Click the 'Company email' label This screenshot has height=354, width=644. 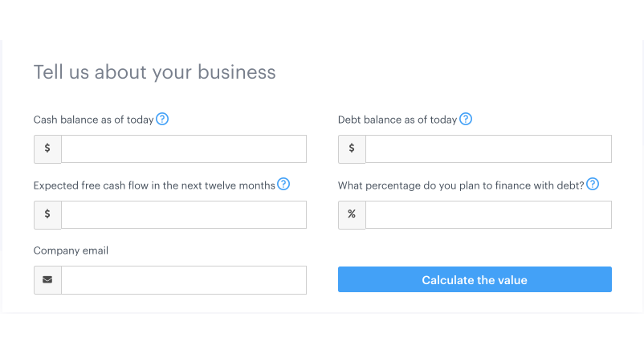coord(71,250)
